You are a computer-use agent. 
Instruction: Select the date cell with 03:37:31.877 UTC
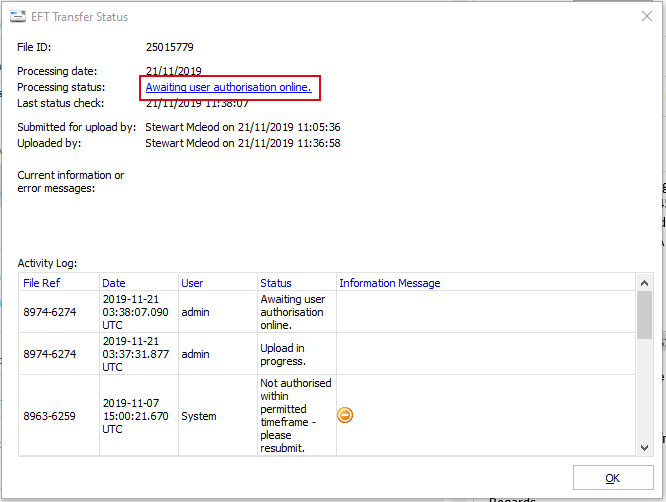pyautogui.click(x=137, y=354)
